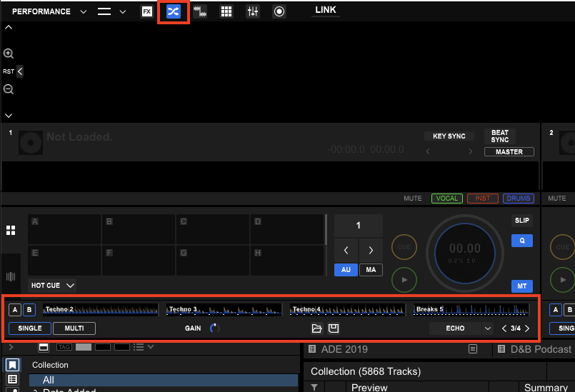Viewport: 575px width, 392px height.
Task: Click the track filter funnel icon
Action: click(314, 387)
